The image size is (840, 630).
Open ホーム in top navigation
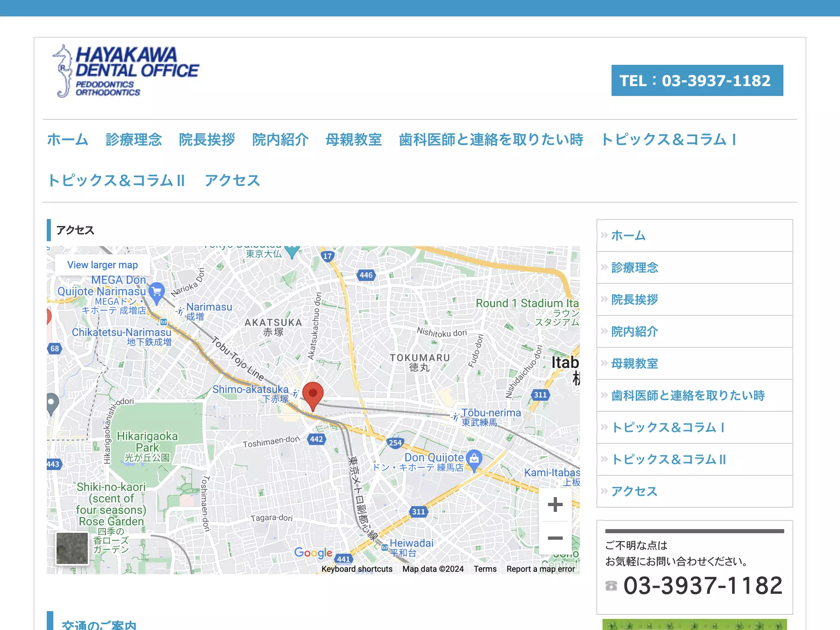pyautogui.click(x=68, y=139)
